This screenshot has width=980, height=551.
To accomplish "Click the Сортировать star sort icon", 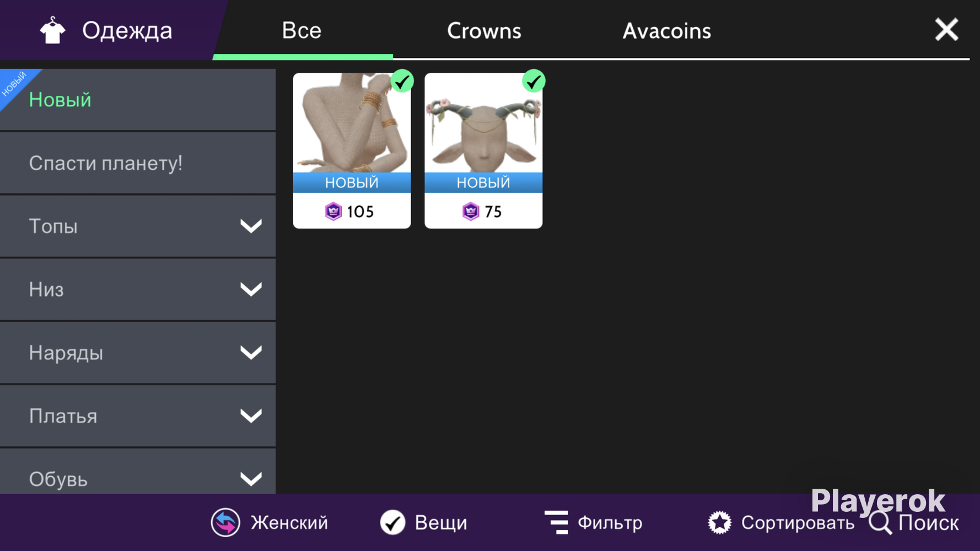I will (719, 522).
